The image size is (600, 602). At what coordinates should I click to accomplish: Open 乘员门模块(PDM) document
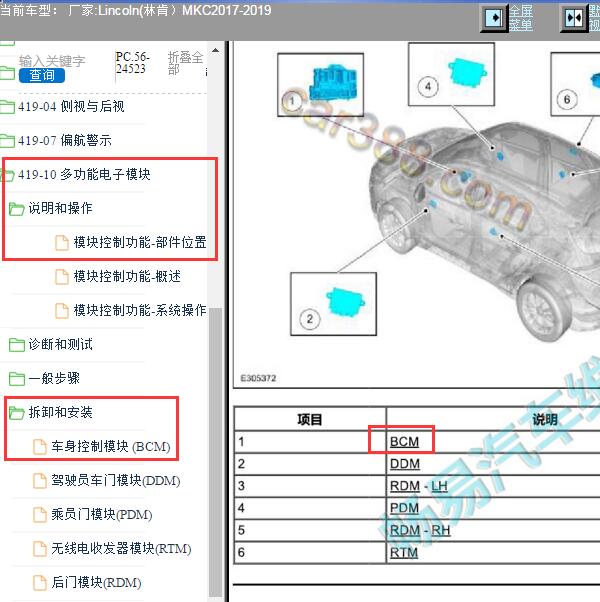[102, 514]
